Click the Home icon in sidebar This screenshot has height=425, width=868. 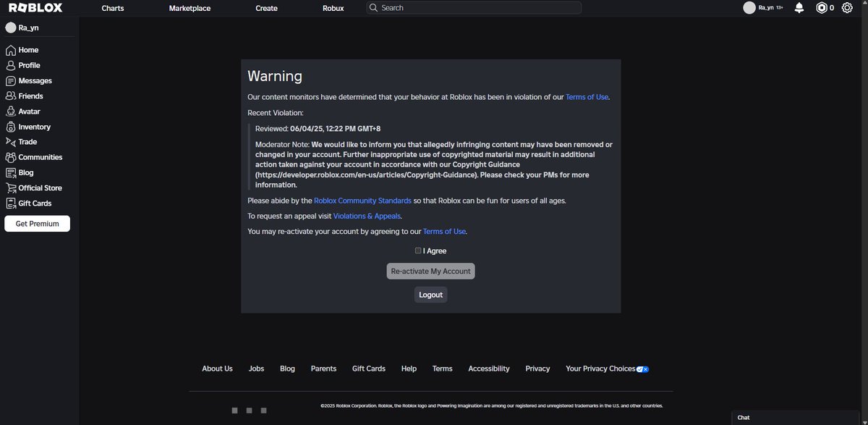(11, 50)
